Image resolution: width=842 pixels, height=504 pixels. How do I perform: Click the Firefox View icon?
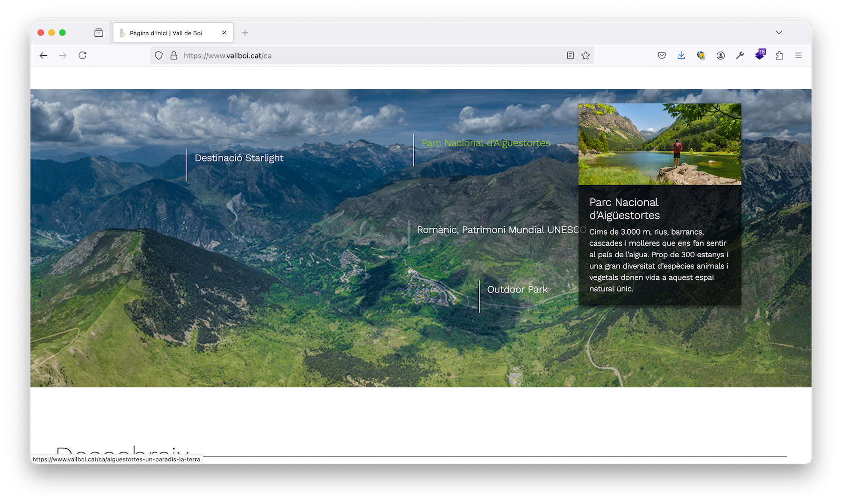pyautogui.click(x=98, y=33)
